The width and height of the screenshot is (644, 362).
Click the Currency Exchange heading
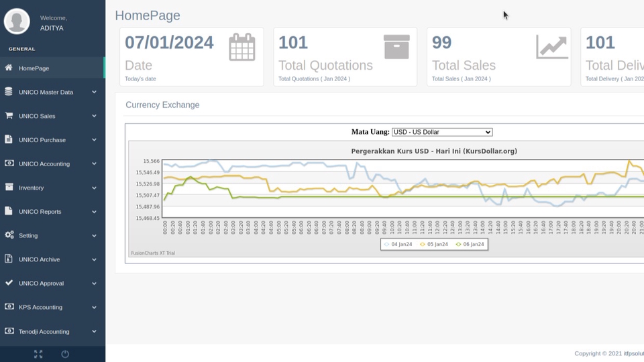162,105
